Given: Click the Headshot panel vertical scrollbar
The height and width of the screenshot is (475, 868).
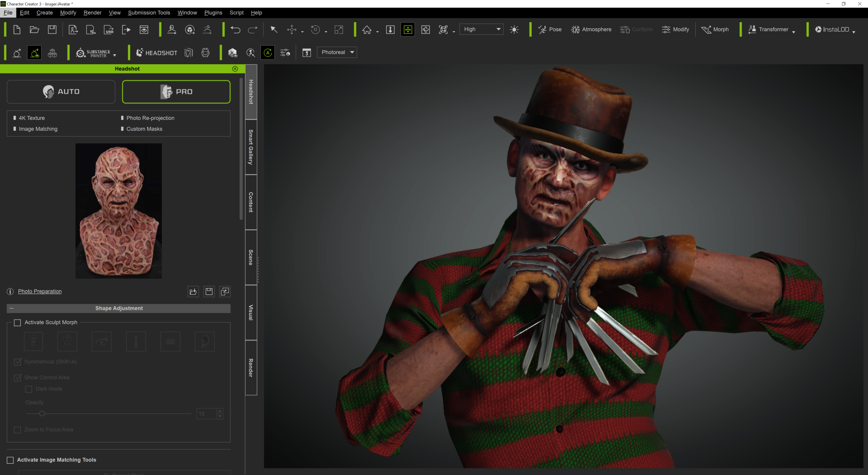Looking at the screenshot, I should pos(241,149).
